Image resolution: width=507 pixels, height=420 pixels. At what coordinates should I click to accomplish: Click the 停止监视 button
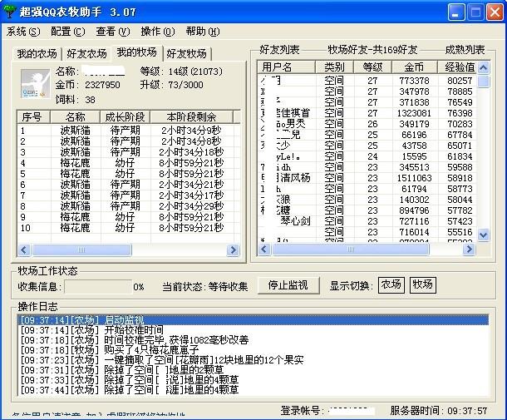point(288,285)
